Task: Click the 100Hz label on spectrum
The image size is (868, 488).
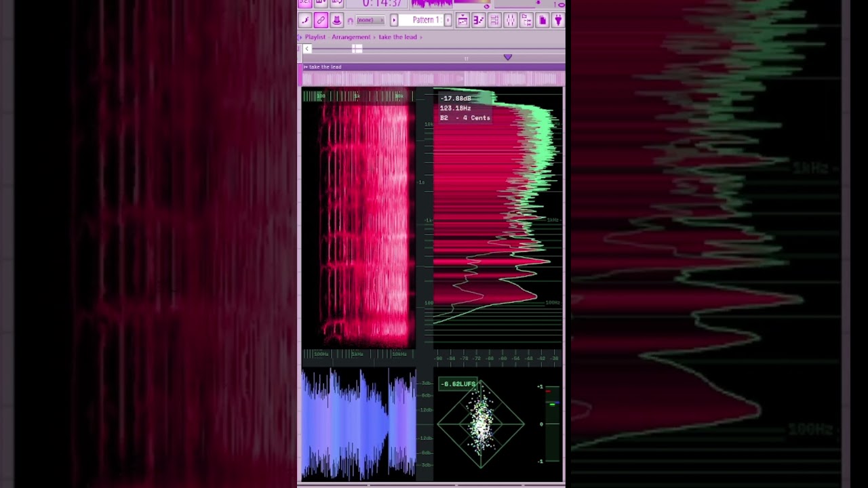Action: [553, 302]
